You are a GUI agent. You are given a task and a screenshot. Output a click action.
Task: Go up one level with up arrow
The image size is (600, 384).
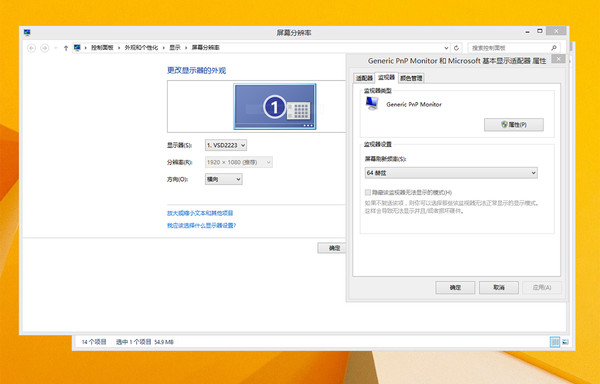point(66,48)
